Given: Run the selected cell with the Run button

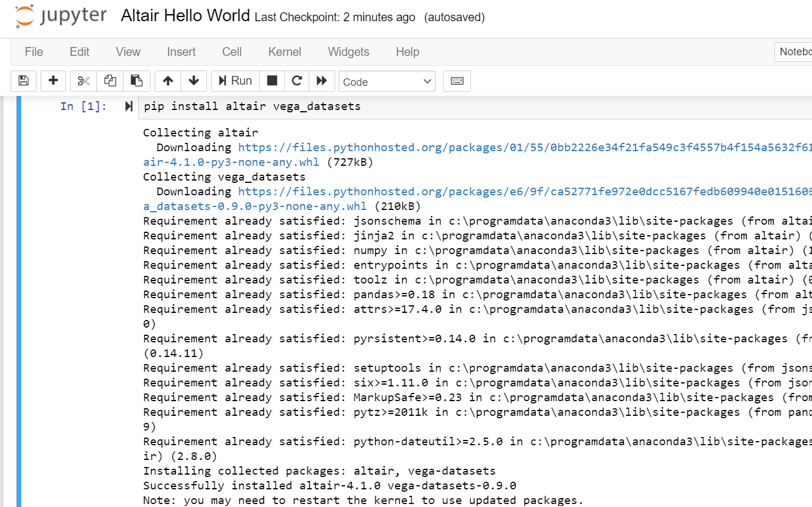Looking at the screenshot, I should (235, 81).
